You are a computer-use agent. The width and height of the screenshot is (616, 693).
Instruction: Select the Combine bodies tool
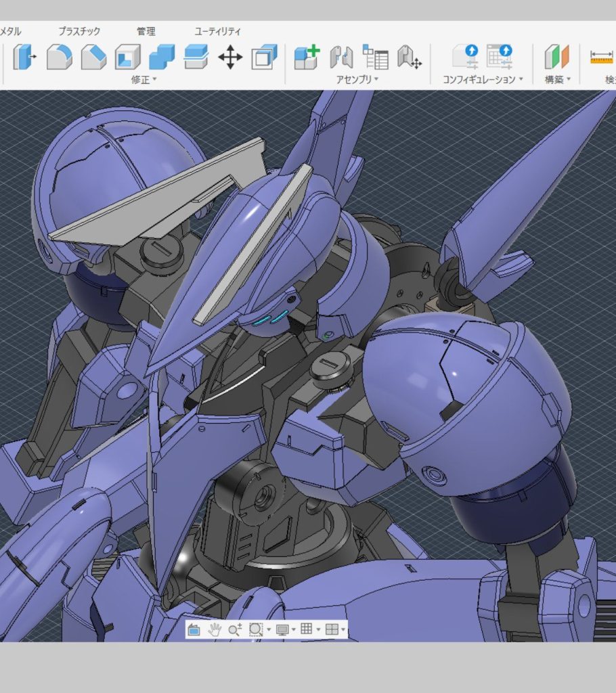[162, 57]
